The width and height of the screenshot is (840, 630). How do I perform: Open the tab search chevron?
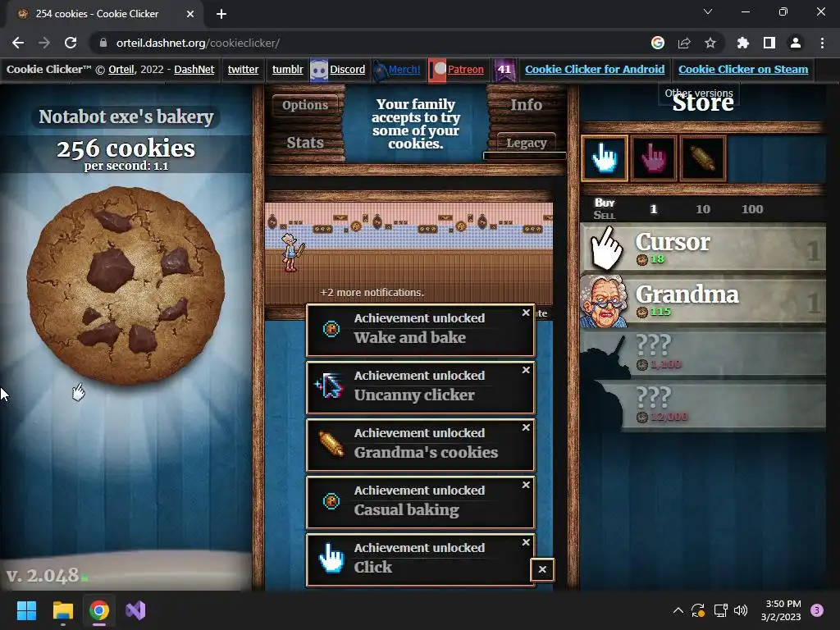708,11
